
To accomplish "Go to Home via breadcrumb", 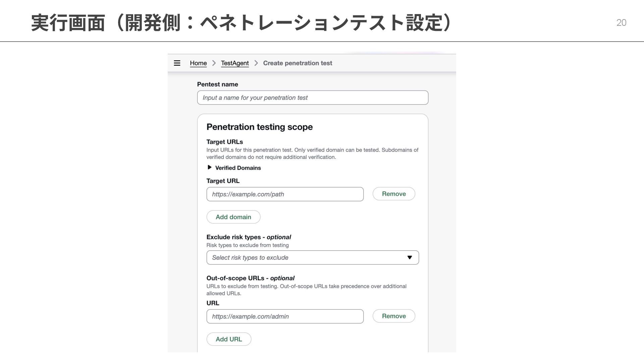I will click(198, 63).
